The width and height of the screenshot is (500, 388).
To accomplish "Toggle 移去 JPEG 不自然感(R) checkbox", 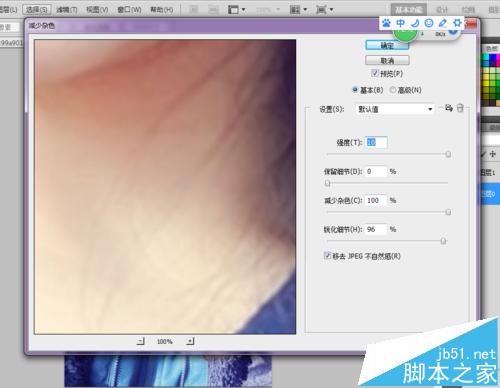I will (x=327, y=256).
